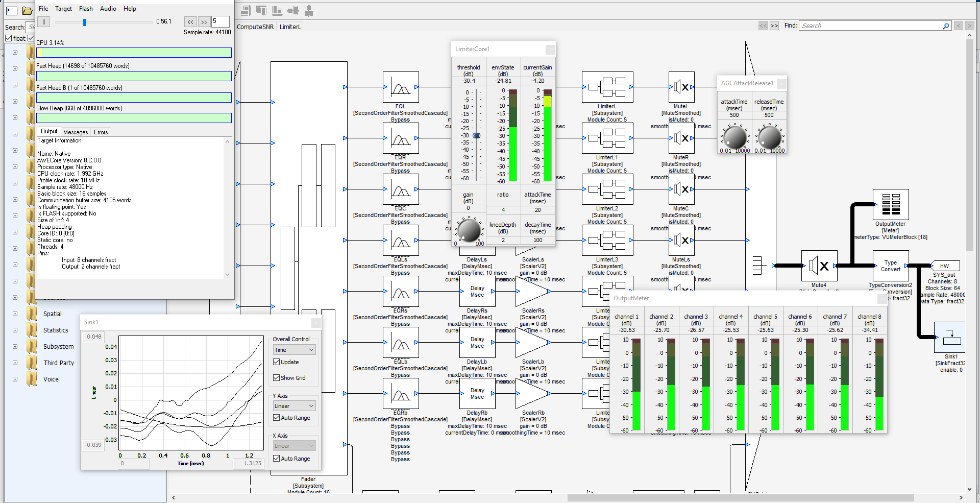The height and width of the screenshot is (503, 980).
Task: Expand the Spatial folder in module tree
Action: click(15, 314)
